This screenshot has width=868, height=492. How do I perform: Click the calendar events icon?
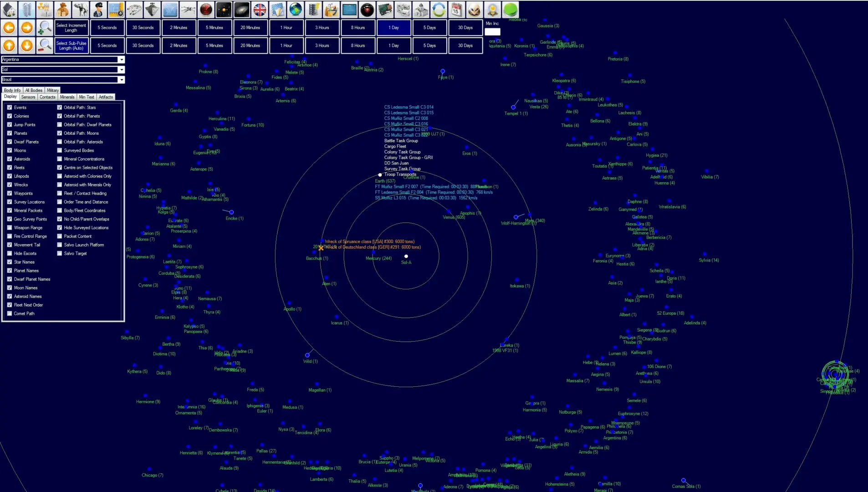point(456,10)
